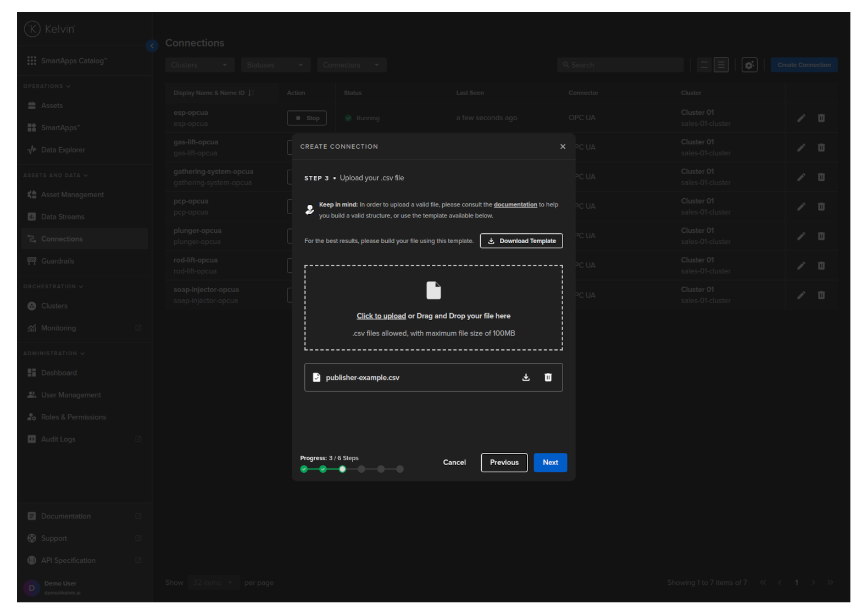The width and height of the screenshot is (868, 615).
Task: Open Data Explorer in the sidebar
Action: [63, 150]
